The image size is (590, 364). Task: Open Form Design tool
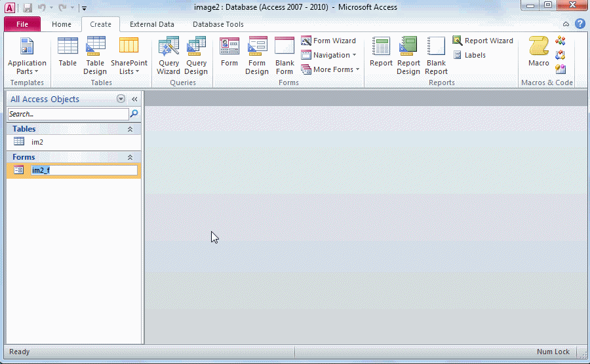(x=257, y=55)
